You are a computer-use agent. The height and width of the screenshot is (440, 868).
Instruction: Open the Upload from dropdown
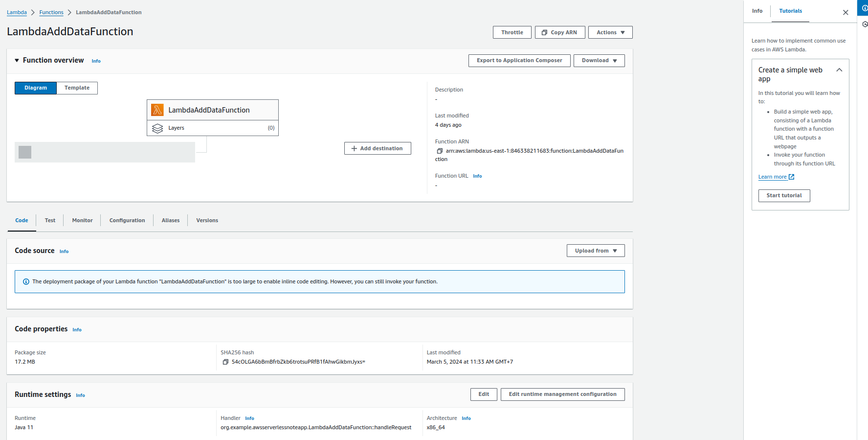pyautogui.click(x=596, y=251)
